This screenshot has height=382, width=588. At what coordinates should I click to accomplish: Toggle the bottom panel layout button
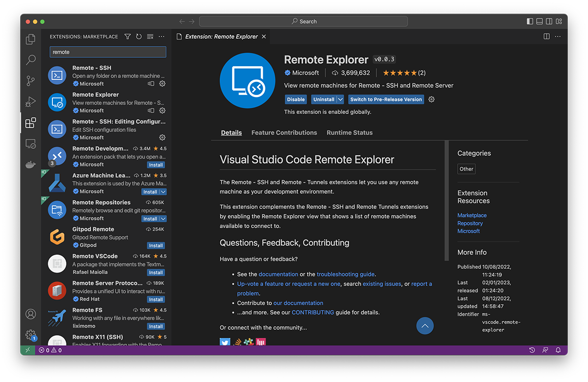pos(539,22)
